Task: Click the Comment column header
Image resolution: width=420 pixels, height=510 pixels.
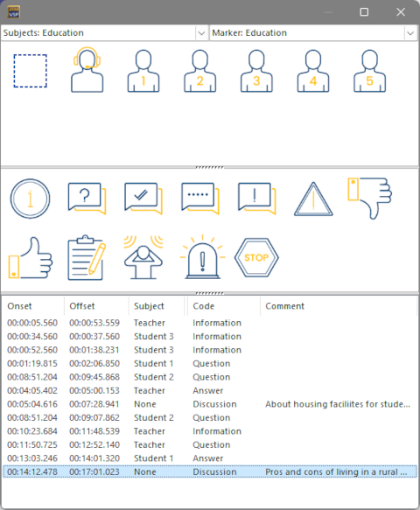Action: click(339, 306)
